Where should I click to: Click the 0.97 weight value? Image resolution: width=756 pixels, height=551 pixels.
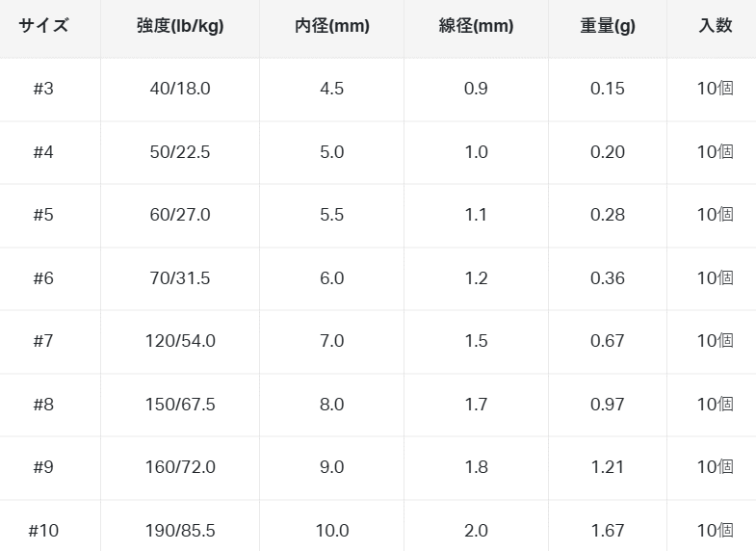tap(608, 405)
